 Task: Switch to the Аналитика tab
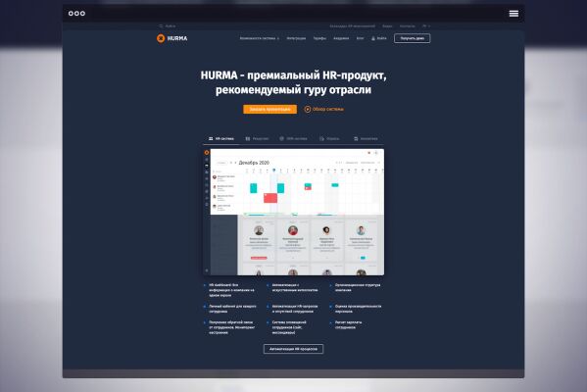(366, 138)
